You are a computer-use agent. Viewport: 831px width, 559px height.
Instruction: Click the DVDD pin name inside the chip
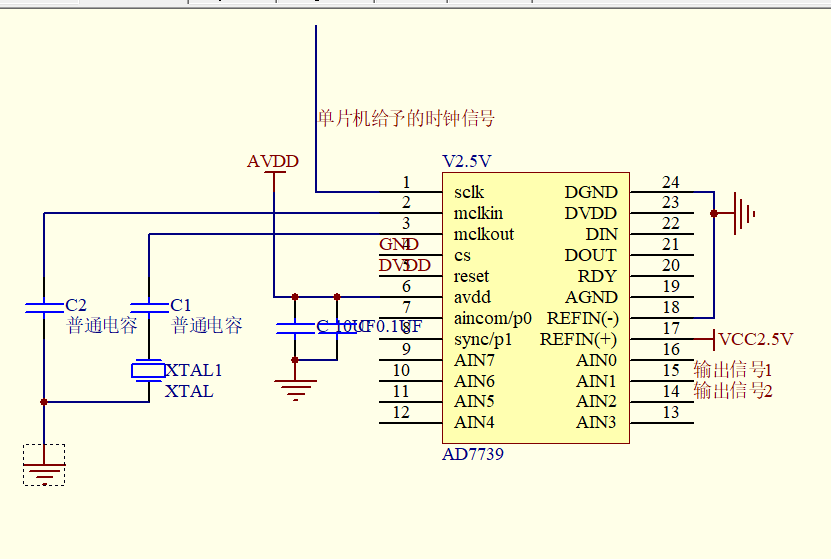tap(591, 213)
